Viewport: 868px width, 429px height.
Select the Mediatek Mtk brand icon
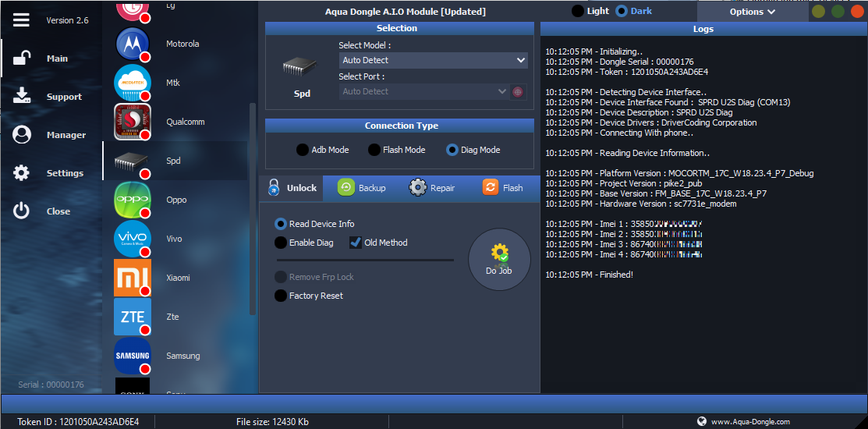[x=133, y=83]
